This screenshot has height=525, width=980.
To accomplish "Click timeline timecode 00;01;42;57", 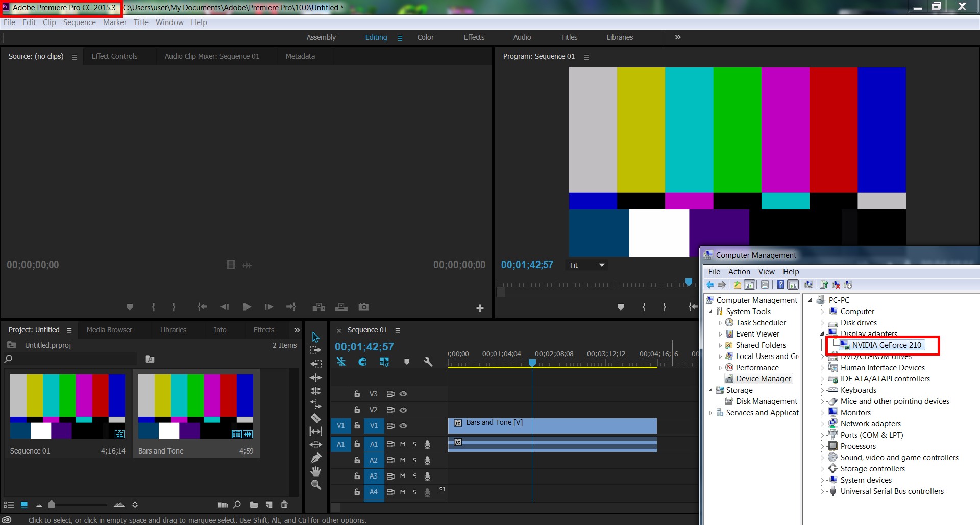I will (364, 347).
